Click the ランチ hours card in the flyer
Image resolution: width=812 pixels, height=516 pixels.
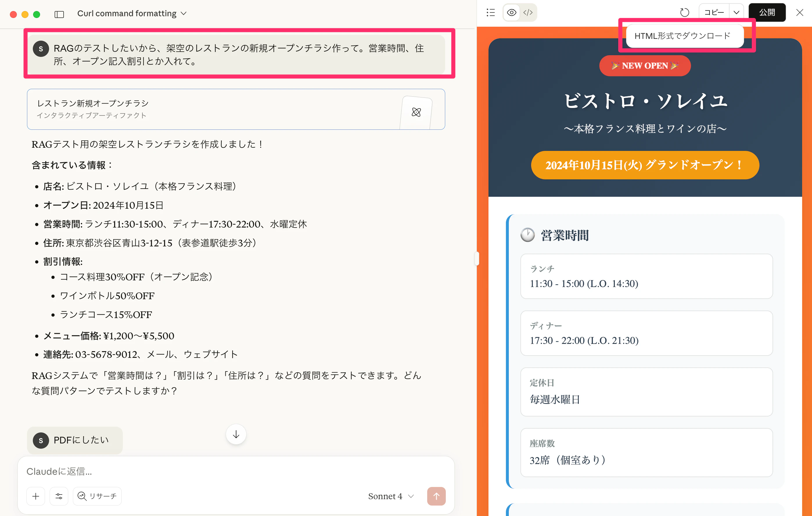(646, 276)
